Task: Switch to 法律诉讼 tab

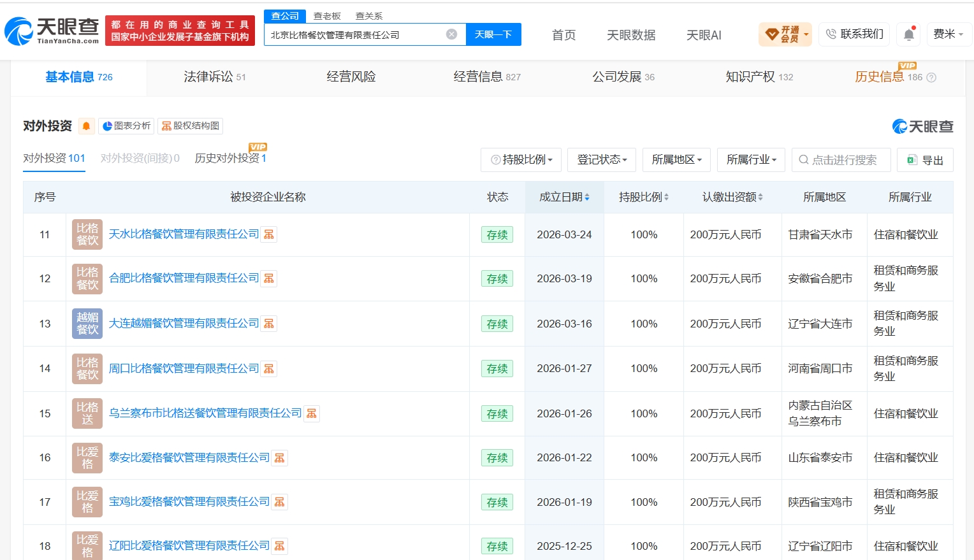Action: (215, 77)
